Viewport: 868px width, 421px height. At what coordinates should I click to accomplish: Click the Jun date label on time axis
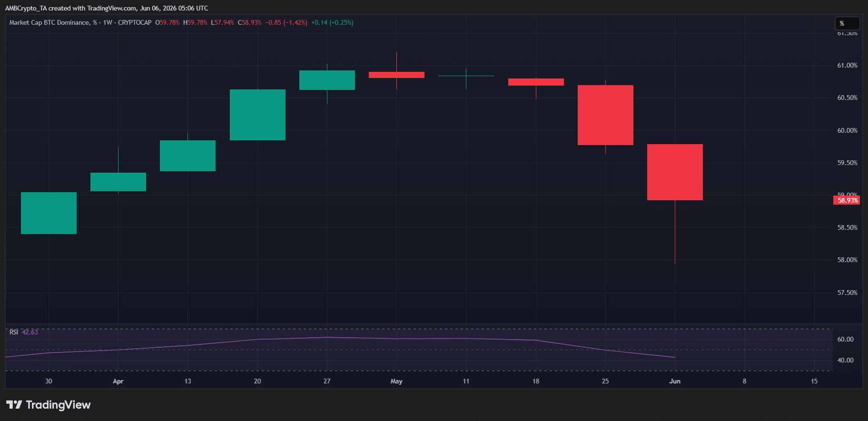[x=675, y=381]
